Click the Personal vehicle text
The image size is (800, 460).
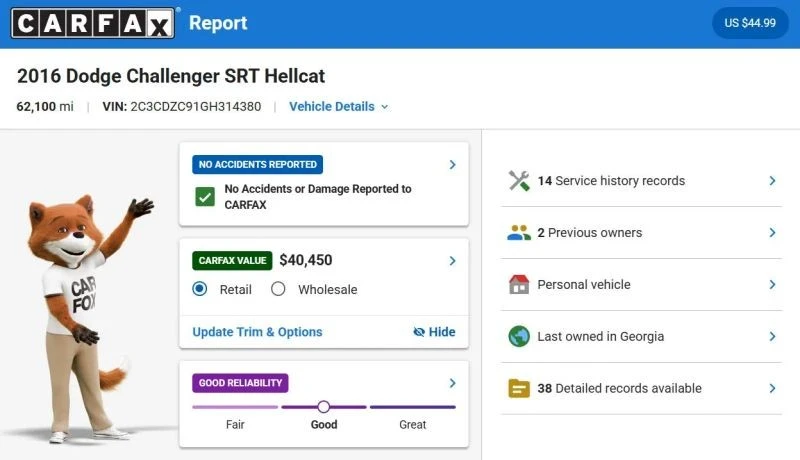(x=584, y=285)
